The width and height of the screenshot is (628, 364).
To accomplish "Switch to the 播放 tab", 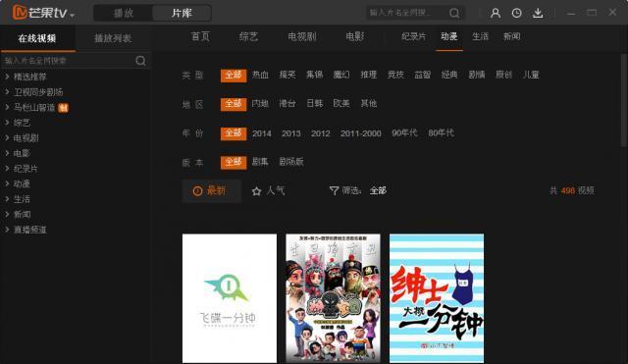I will [123, 13].
